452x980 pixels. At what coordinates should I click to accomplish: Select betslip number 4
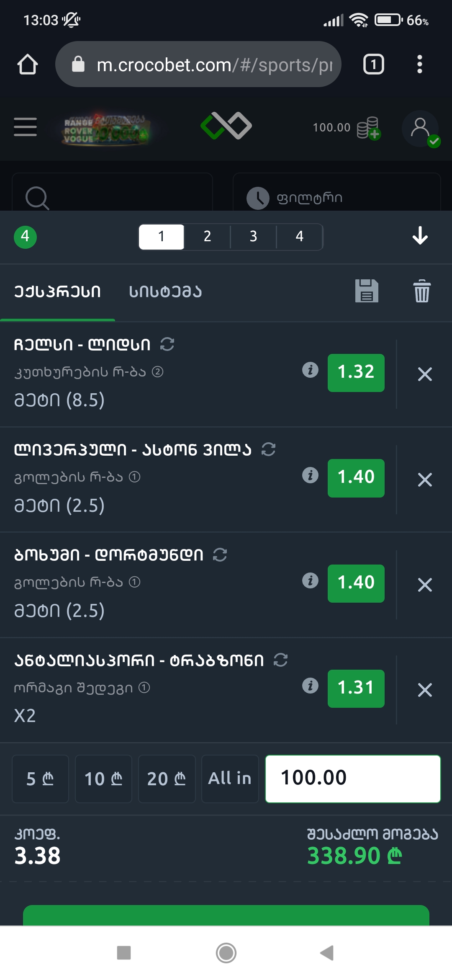(x=299, y=237)
